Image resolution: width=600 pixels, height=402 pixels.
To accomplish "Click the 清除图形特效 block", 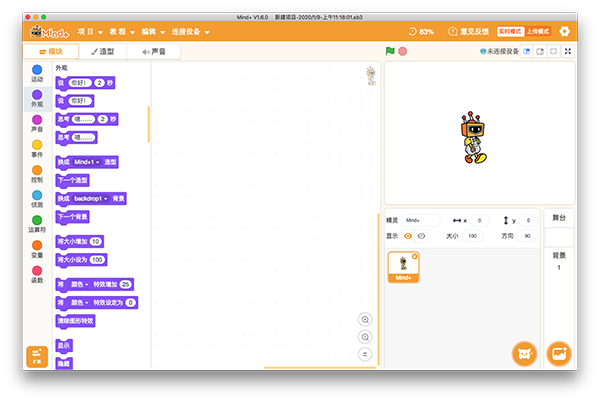I will pyautogui.click(x=75, y=321).
